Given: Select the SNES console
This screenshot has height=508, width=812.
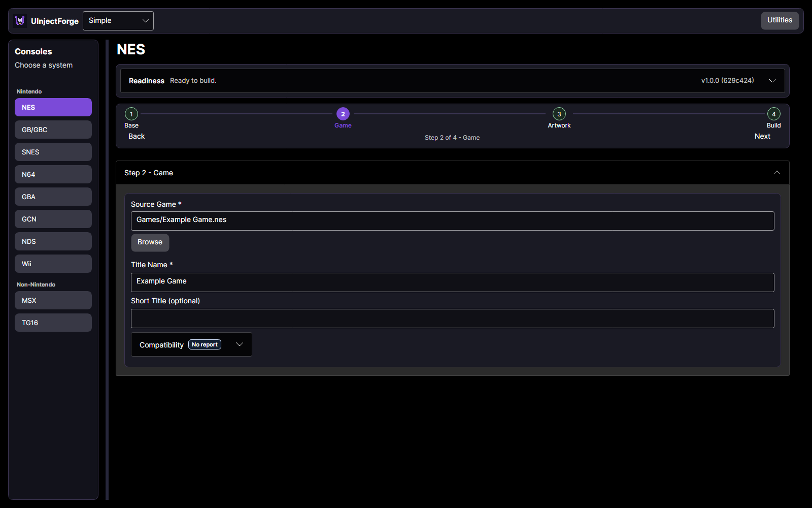Looking at the screenshot, I should (53, 152).
